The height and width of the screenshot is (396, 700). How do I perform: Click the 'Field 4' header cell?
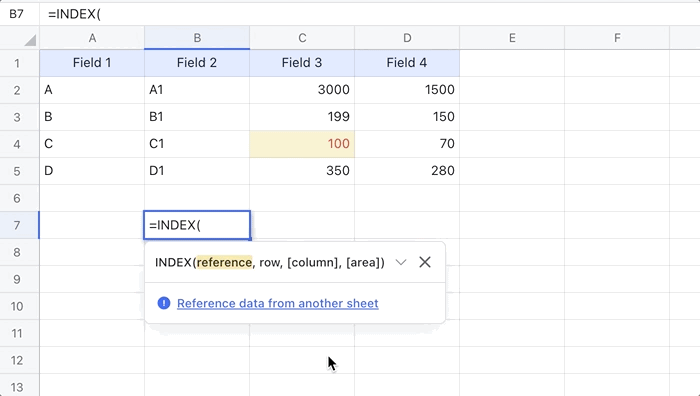coord(407,63)
